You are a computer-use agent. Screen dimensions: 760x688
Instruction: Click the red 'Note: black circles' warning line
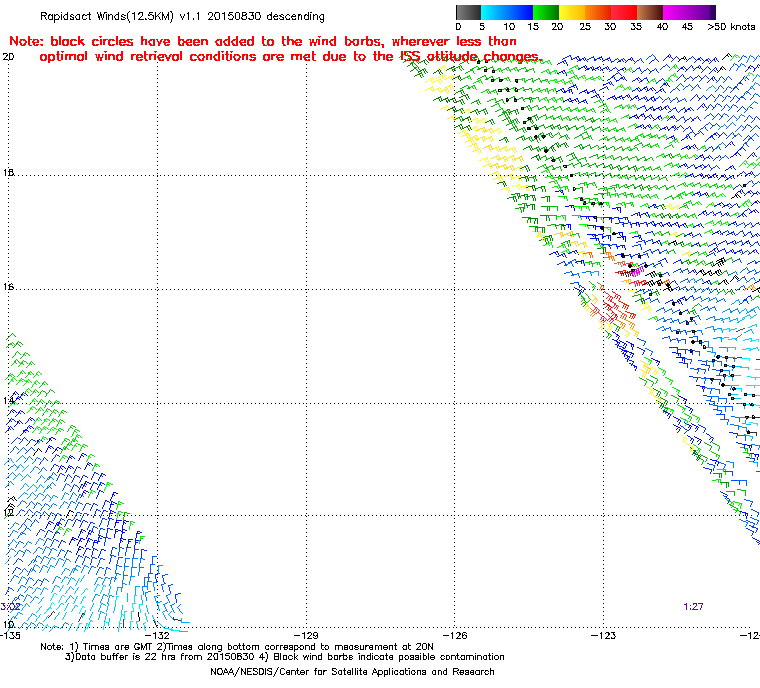[263, 41]
